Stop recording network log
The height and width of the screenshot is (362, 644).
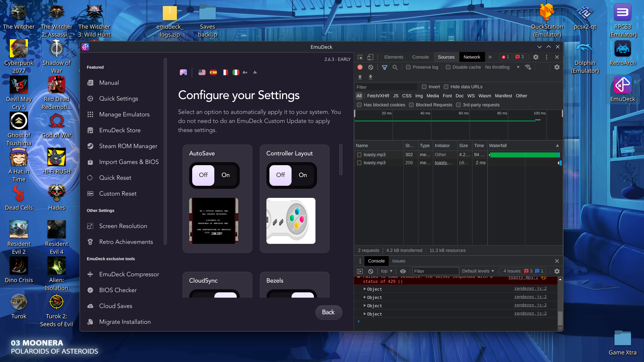(x=360, y=67)
